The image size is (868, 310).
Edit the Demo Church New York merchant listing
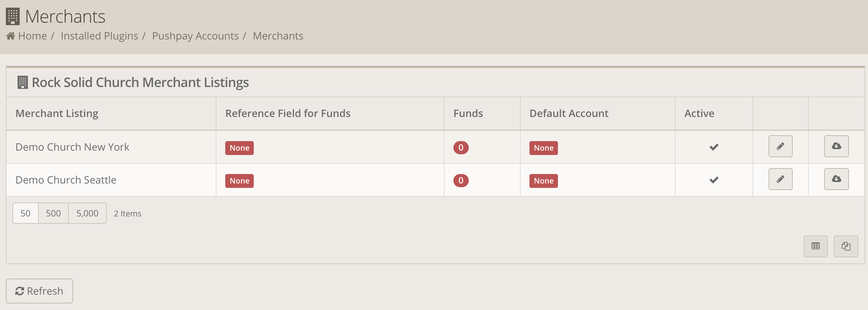[780, 146]
